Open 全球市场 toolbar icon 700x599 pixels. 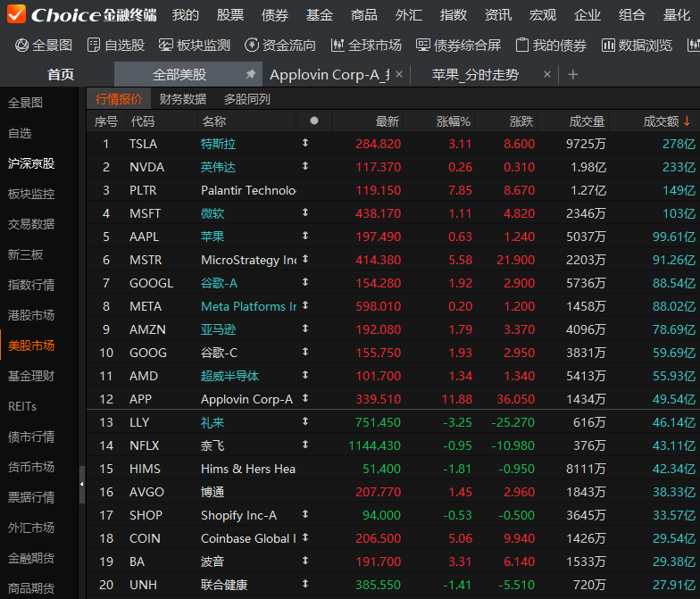pos(337,45)
